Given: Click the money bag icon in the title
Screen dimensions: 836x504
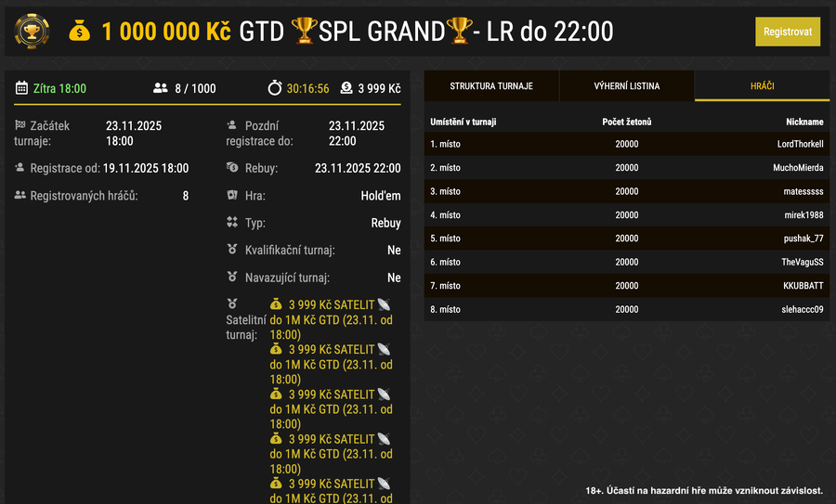Looking at the screenshot, I should click(80, 31).
